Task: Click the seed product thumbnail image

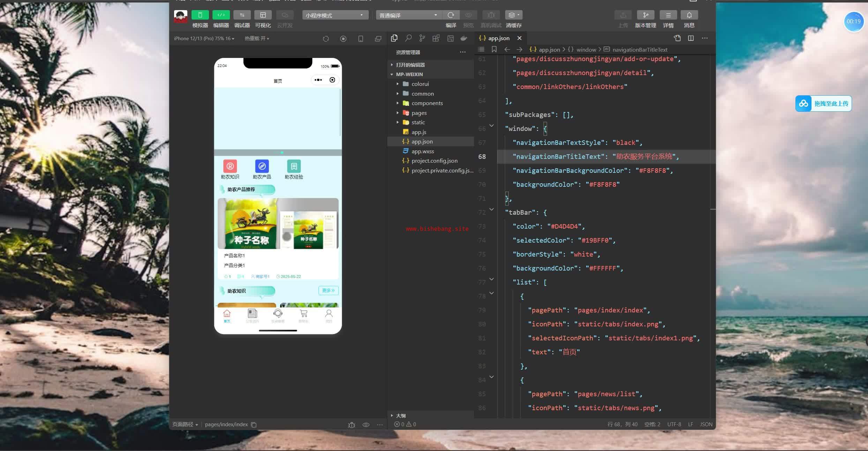Action: coord(278,223)
